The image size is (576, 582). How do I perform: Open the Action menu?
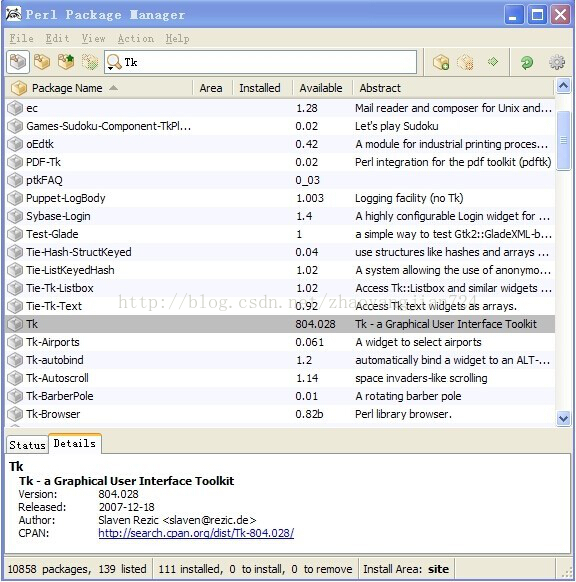click(x=135, y=38)
